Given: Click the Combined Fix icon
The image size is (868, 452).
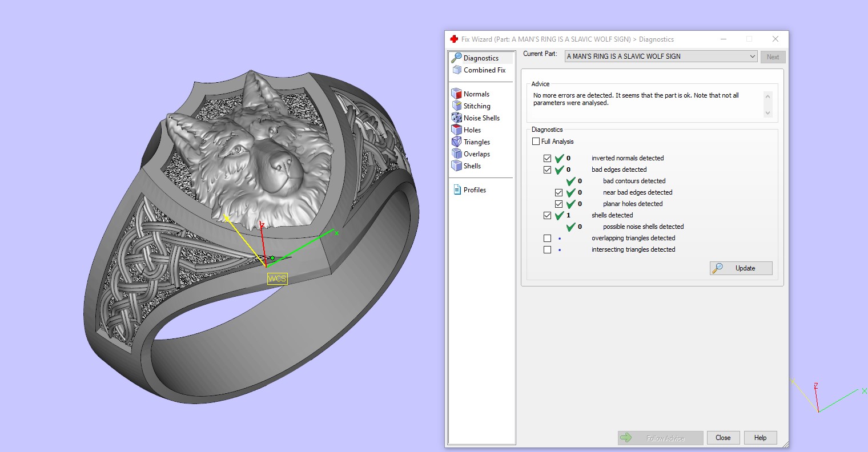Looking at the screenshot, I should tap(457, 70).
